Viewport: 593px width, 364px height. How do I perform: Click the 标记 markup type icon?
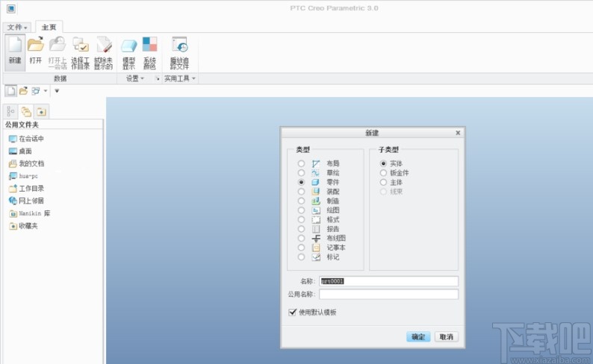coord(316,257)
